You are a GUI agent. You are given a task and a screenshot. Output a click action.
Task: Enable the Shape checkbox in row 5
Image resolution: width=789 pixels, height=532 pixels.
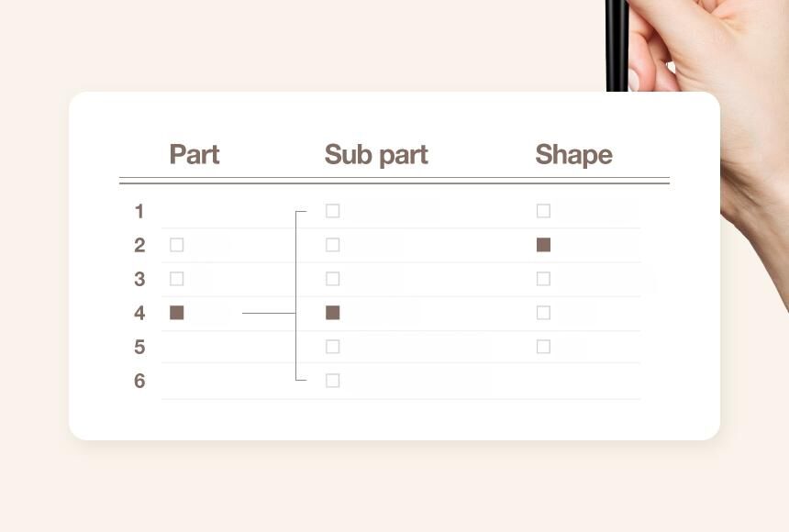[544, 347]
